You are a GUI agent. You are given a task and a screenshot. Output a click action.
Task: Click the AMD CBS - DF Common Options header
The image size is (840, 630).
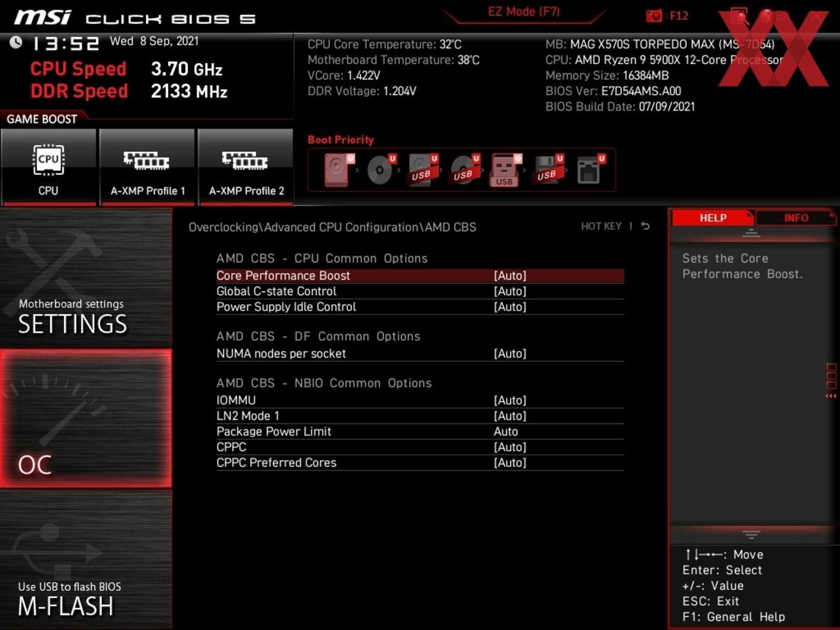click(x=318, y=336)
